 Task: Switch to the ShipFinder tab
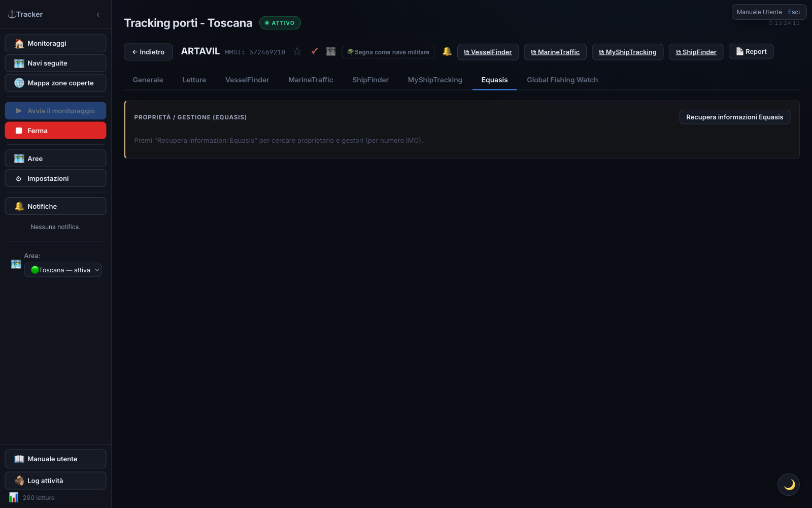point(370,80)
